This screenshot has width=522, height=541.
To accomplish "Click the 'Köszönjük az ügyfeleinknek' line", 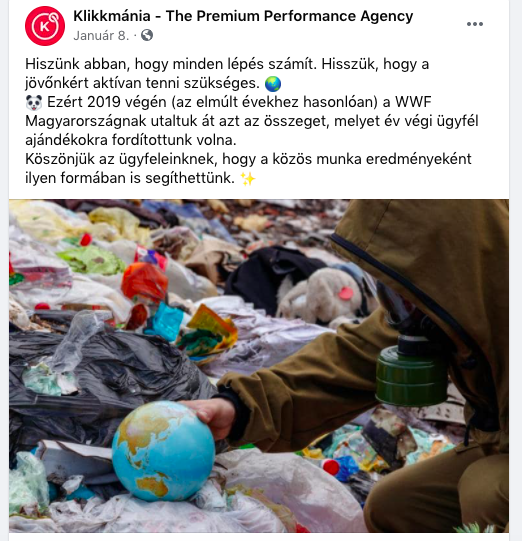I will [x=248, y=159].
